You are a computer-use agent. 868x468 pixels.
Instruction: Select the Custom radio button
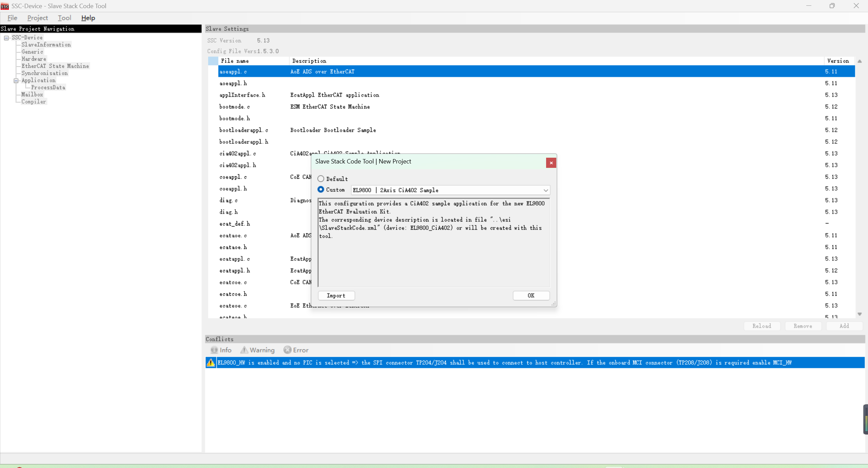[x=321, y=190]
